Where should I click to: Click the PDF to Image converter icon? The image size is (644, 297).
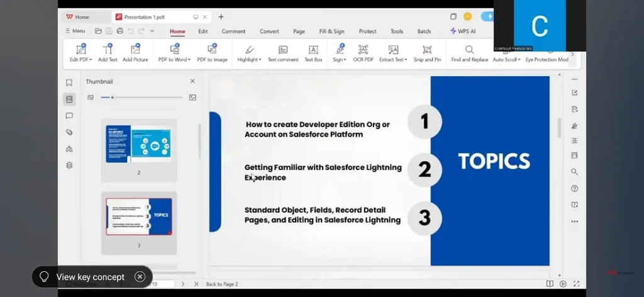212,50
